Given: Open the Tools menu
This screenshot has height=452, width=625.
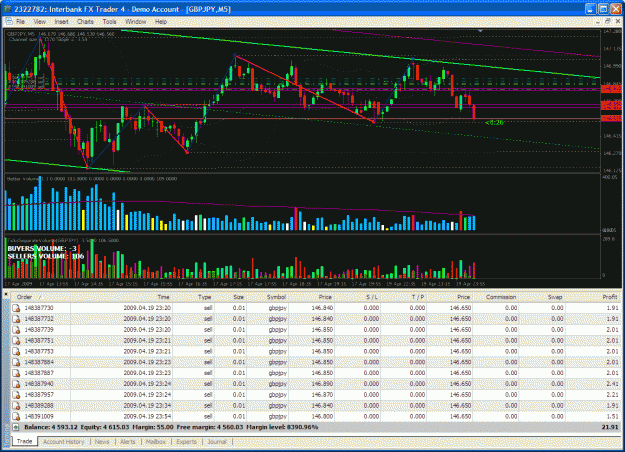Looking at the screenshot, I should (x=109, y=22).
